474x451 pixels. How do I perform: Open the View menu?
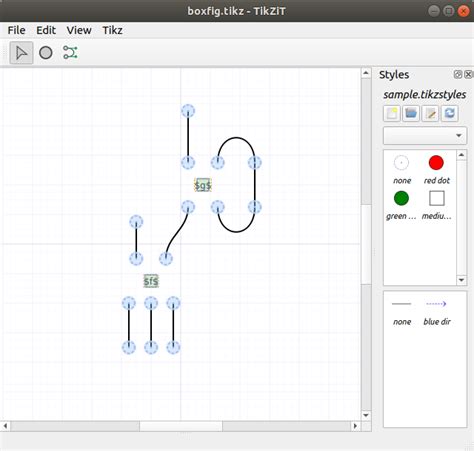tap(79, 30)
